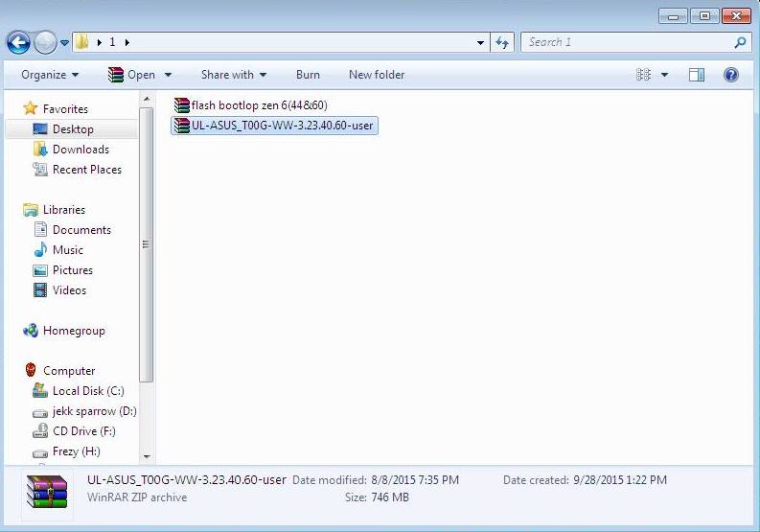Open the Organize menu
Viewport: 760px width, 532px height.
[50, 75]
